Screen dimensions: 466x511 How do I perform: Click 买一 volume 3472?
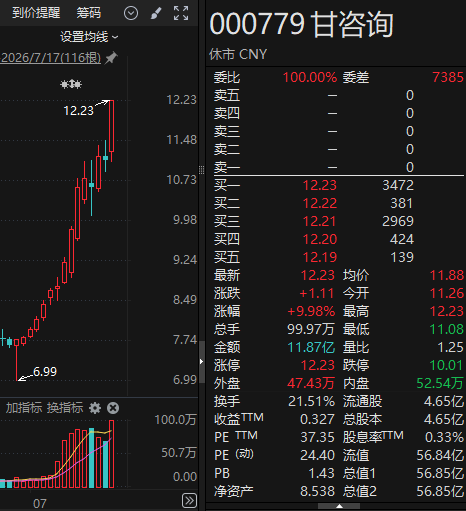[398, 185]
